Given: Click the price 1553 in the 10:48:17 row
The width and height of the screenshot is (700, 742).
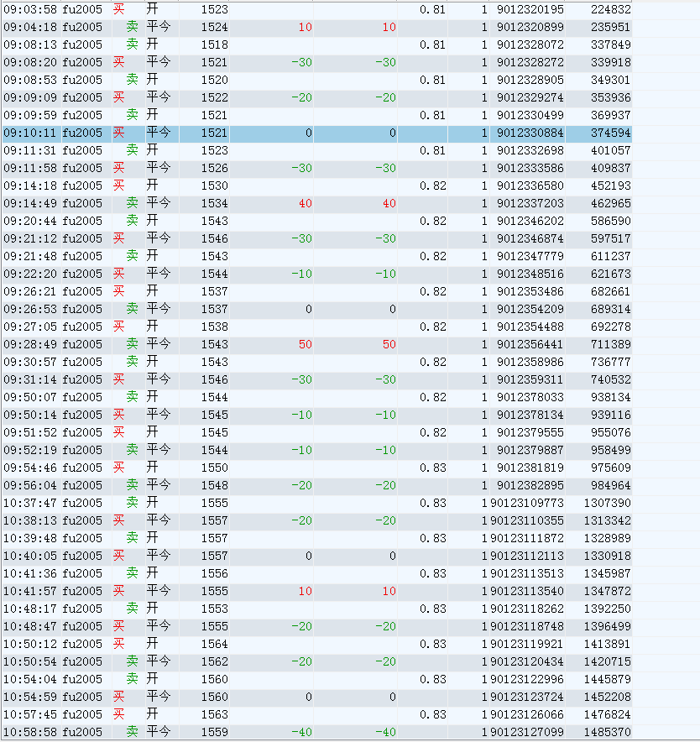Looking at the screenshot, I should 214,609.
